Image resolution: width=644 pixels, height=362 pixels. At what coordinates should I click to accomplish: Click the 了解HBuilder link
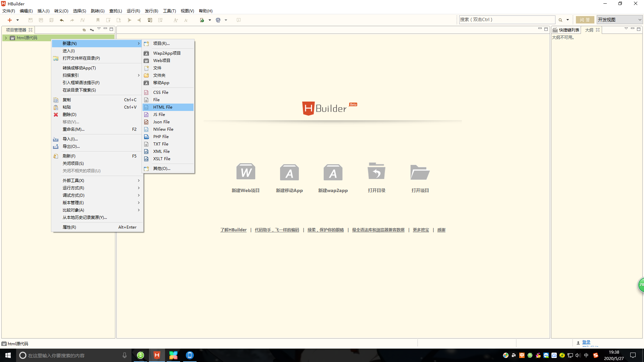coord(233,230)
